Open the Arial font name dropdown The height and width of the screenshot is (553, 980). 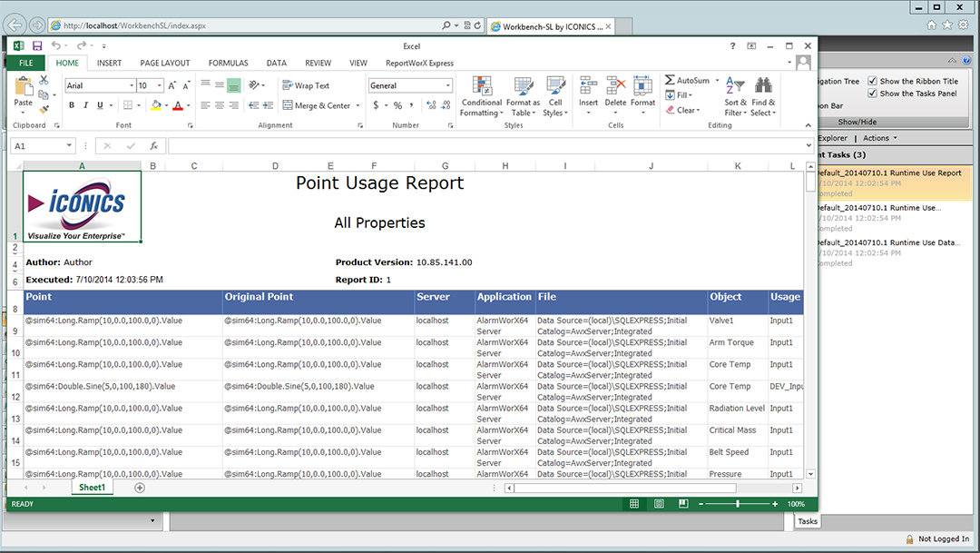[130, 85]
